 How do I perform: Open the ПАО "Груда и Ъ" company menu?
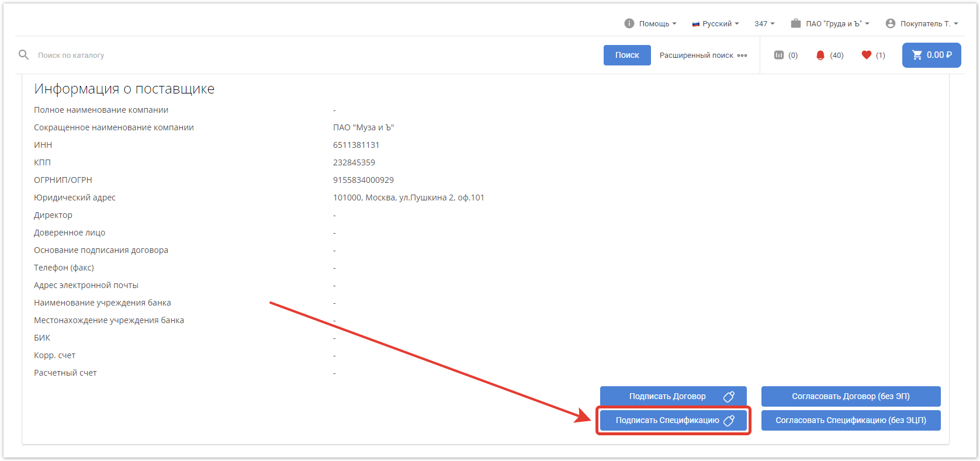tap(837, 24)
